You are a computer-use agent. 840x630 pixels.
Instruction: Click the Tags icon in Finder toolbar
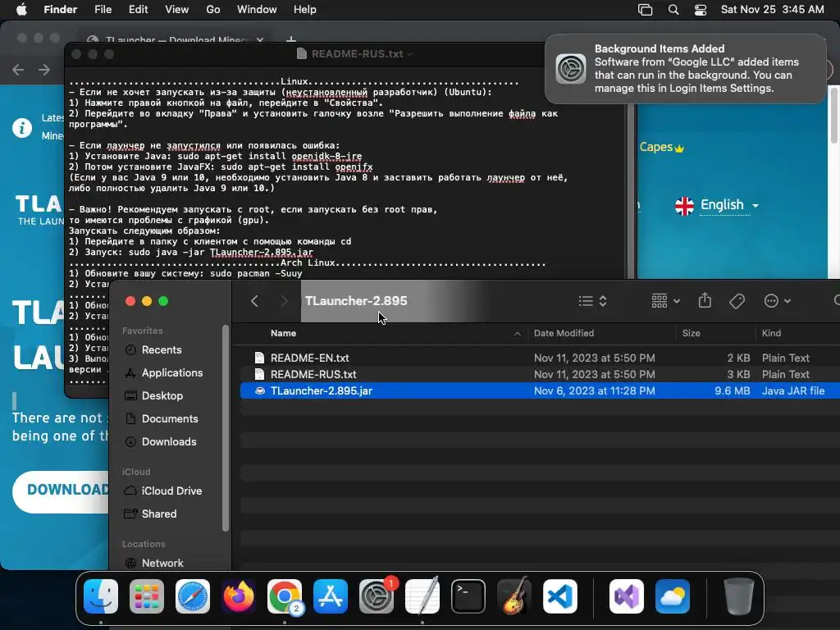pyautogui.click(x=737, y=301)
